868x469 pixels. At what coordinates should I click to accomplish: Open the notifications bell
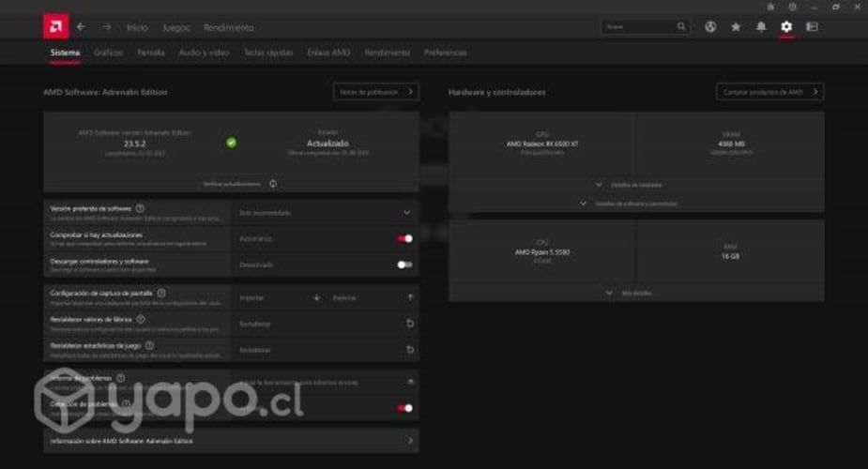[x=761, y=26]
